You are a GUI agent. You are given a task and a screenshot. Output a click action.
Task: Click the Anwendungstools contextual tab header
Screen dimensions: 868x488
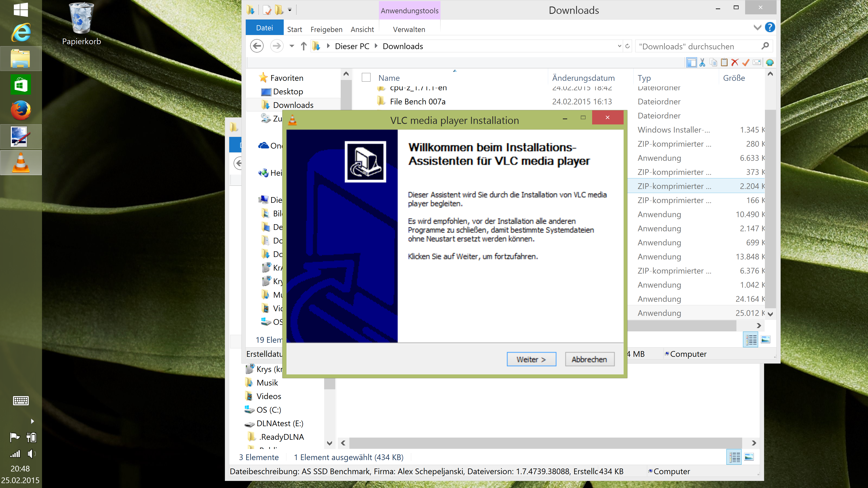click(x=409, y=11)
